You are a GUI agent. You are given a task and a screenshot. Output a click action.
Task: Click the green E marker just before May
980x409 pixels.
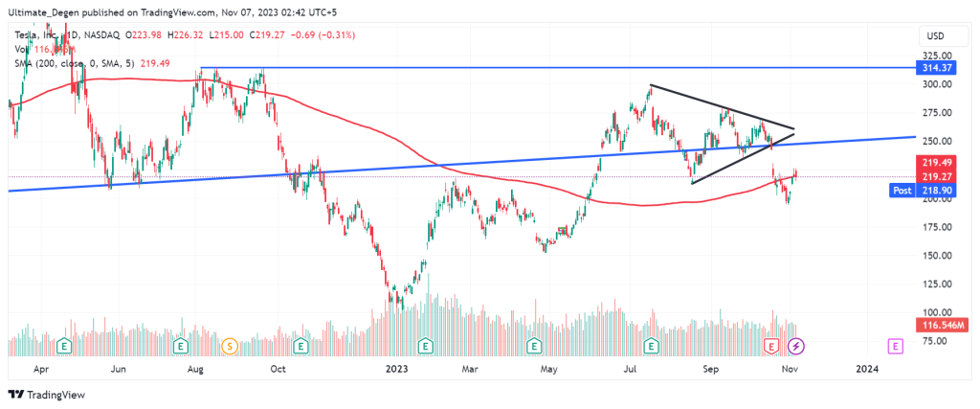tap(534, 345)
